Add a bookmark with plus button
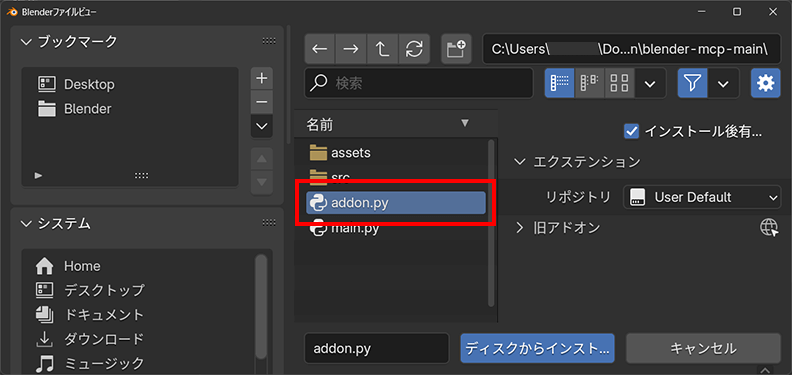Viewport: 792px width, 376px height. pos(262,78)
